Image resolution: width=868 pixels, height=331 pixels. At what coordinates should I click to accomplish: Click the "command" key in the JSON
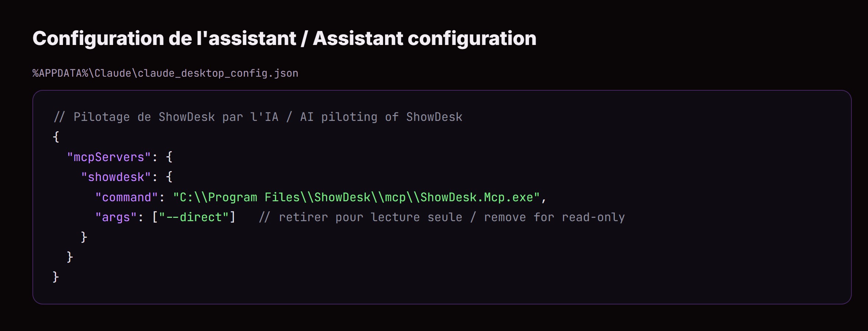[x=127, y=197]
